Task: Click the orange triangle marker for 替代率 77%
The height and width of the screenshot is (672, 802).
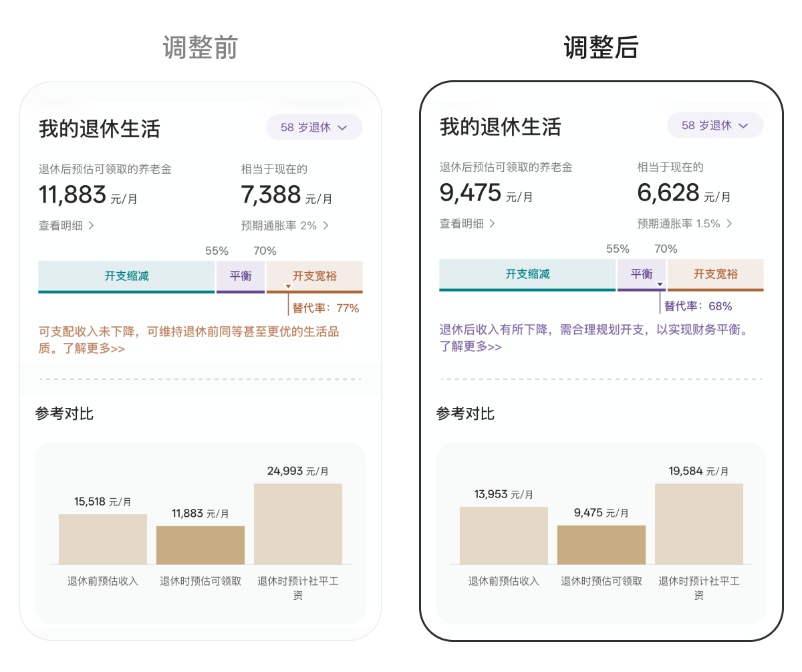Action: (288, 286)
